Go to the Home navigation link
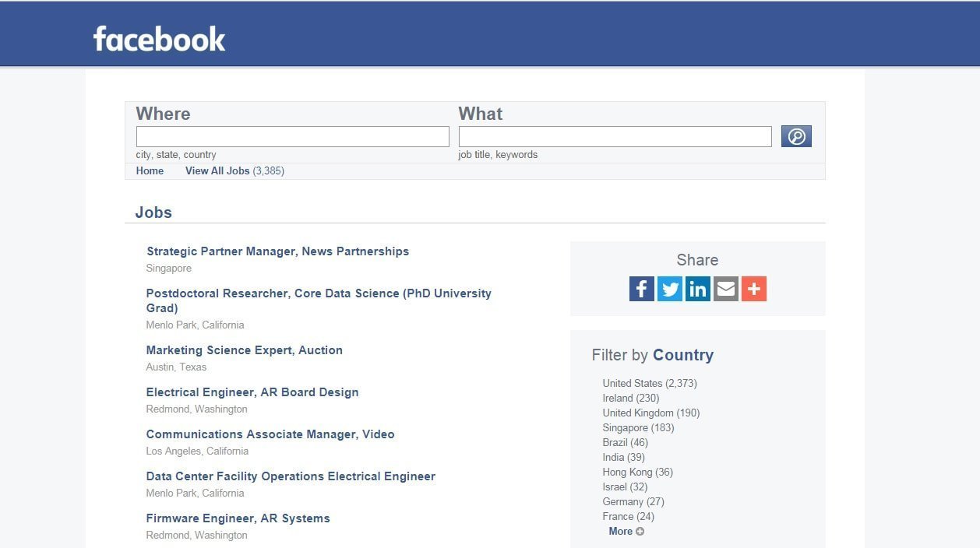The width and height of the screenshot is (980, 548). click(150, 170)
